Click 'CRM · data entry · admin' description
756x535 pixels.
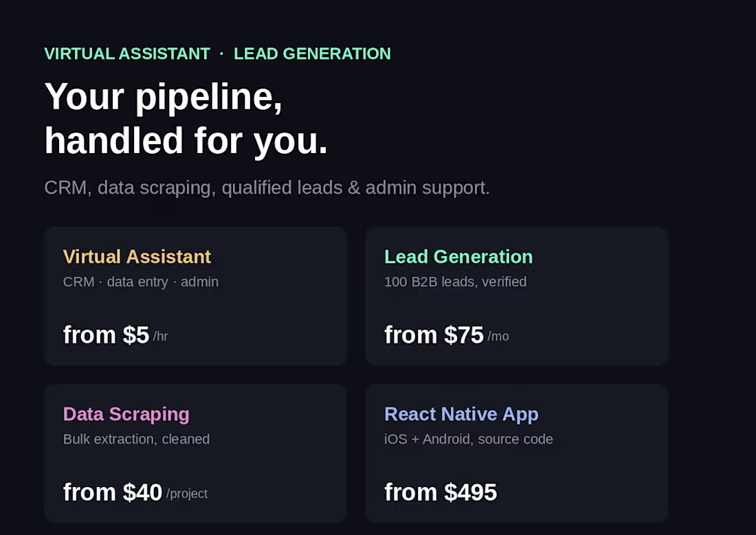point(141,282)
